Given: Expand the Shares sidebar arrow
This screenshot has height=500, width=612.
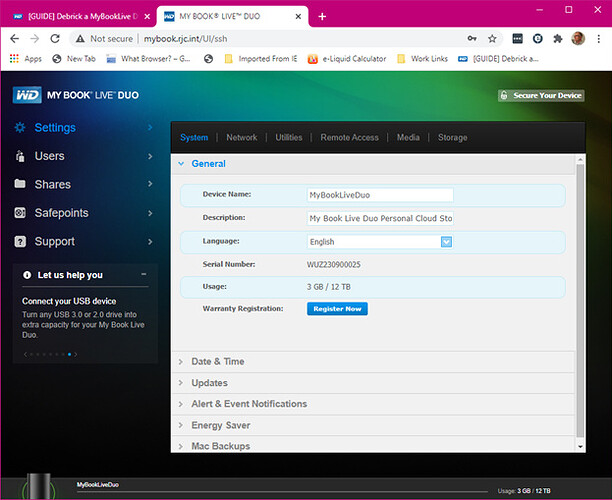Looking at the screenshot, I should pos(150,183).
